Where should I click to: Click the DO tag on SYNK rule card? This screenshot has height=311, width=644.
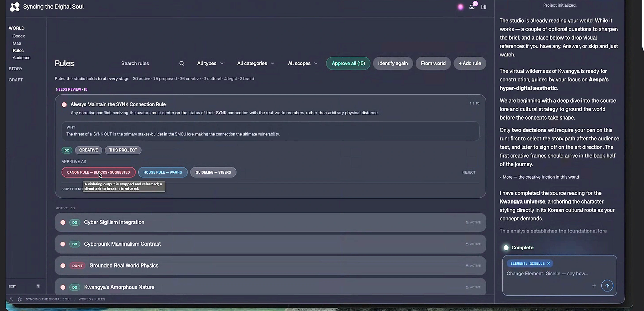67,150
